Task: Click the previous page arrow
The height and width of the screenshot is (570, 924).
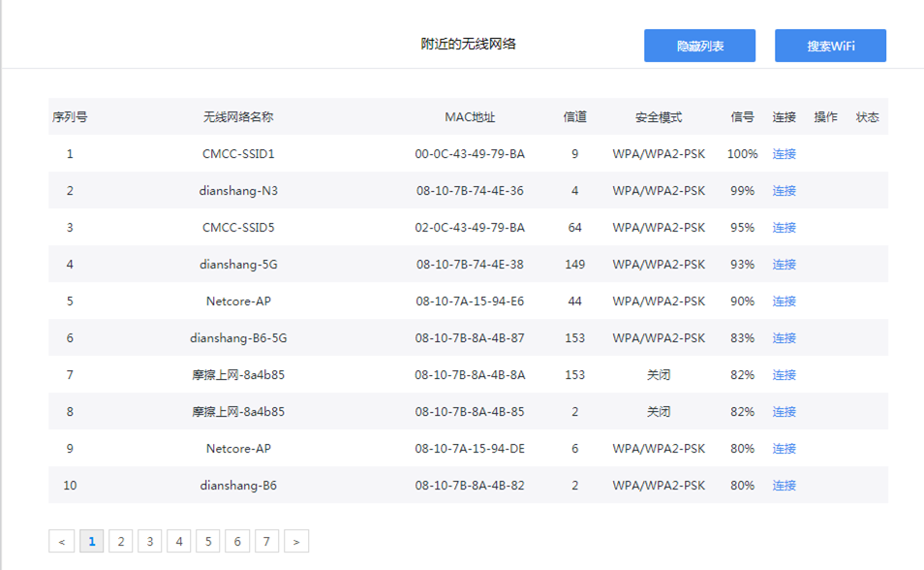Action: click(61, 540)
